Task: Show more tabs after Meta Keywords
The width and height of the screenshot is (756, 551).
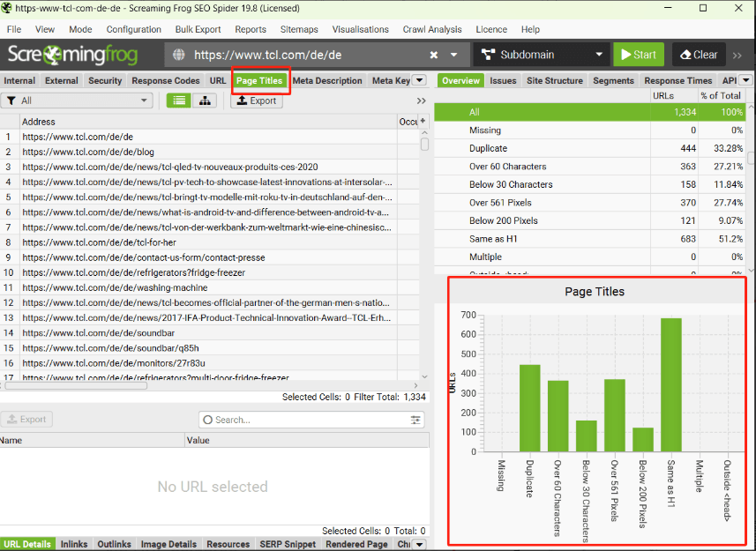Action: 420,80
